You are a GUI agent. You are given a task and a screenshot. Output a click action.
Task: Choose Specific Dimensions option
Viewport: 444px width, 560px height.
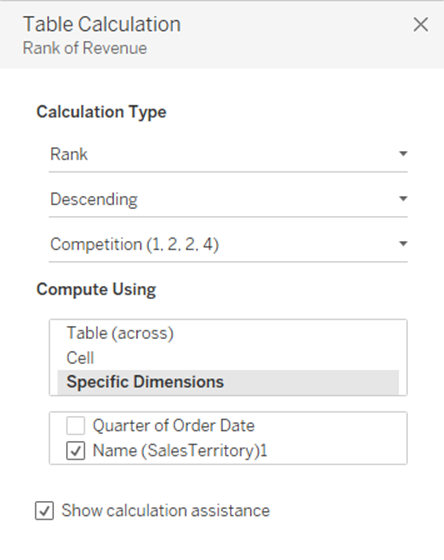pyautogui.click(x=228, y=382)
